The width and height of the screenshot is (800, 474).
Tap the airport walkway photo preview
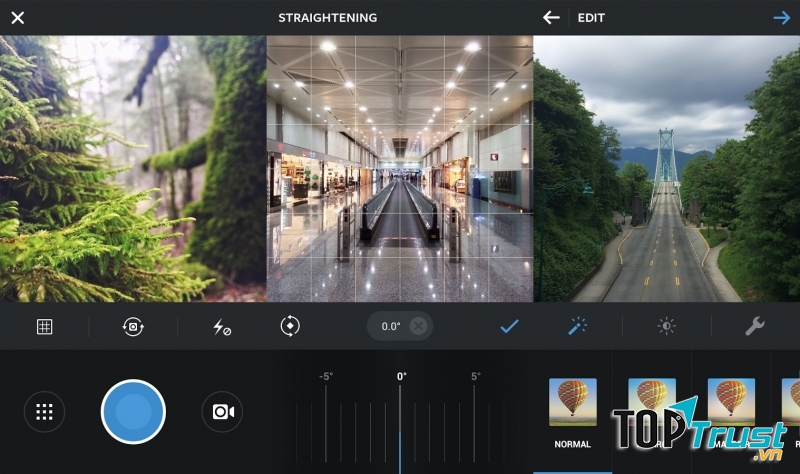(x=400, y=169)
